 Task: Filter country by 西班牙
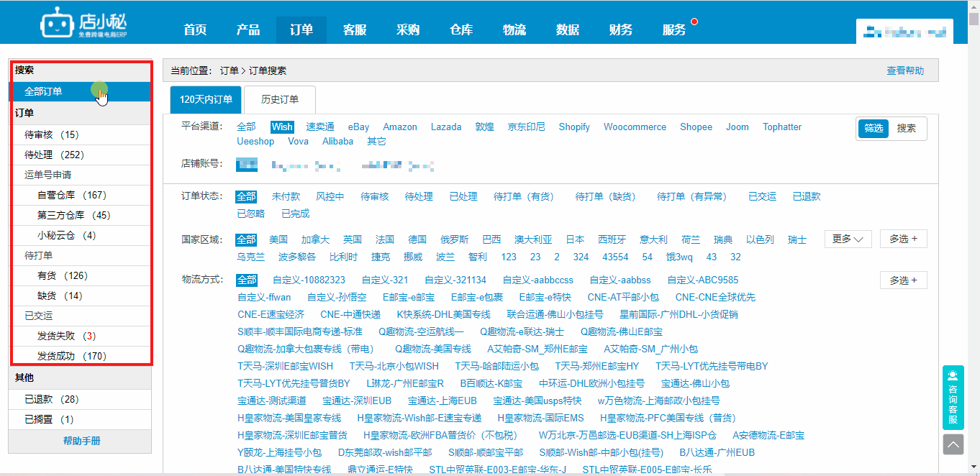(x=612, y=239)
